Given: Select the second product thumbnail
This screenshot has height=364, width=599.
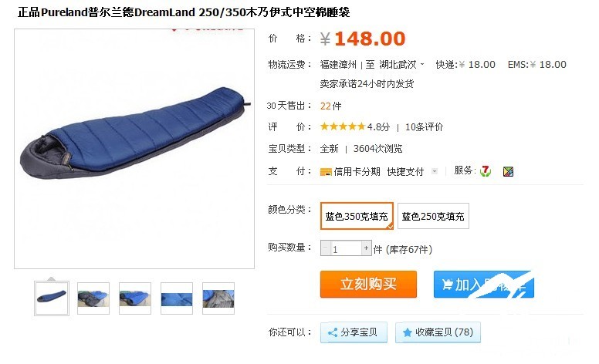Looking at the screenshot, I should pyautogui.click(x=93, y=298).
